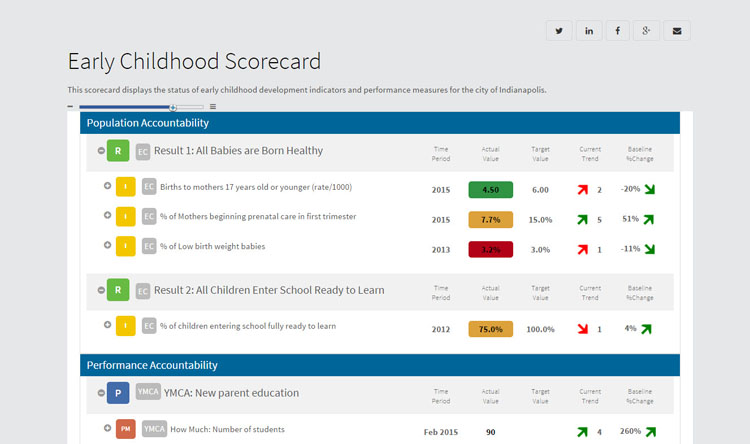Share scorecard on Google Plus
The image size is (750, 444).
coord(647,31)
